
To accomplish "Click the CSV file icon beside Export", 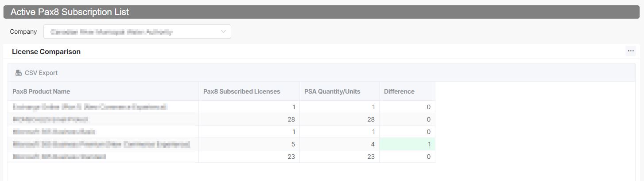I will click(18, 73).
